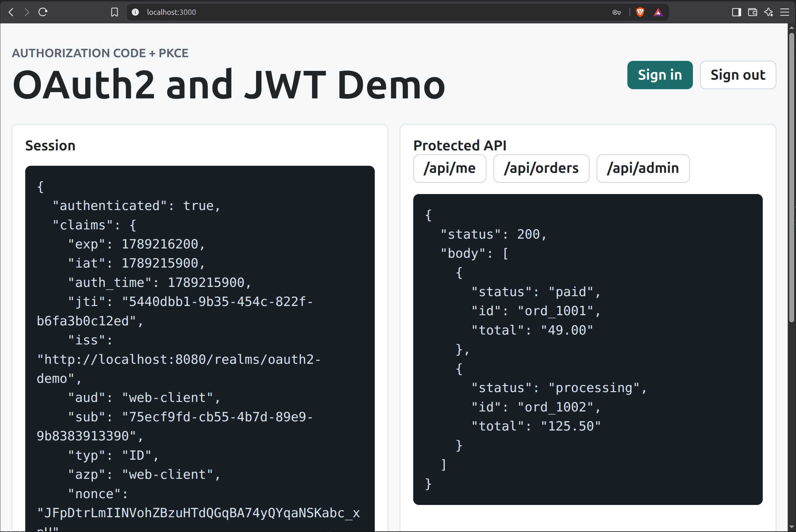Screen dimensions: 796x532
Task: Click the green Sign in button
Action: pyautogui.click(x=660, y=75)
